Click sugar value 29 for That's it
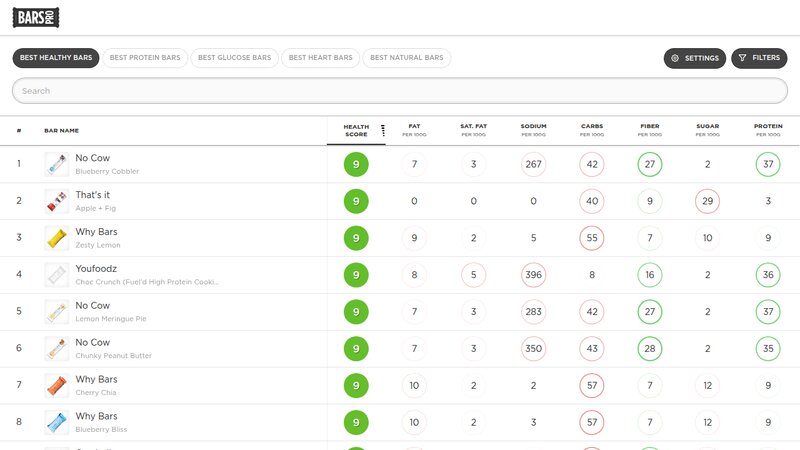 click(708, 201)
